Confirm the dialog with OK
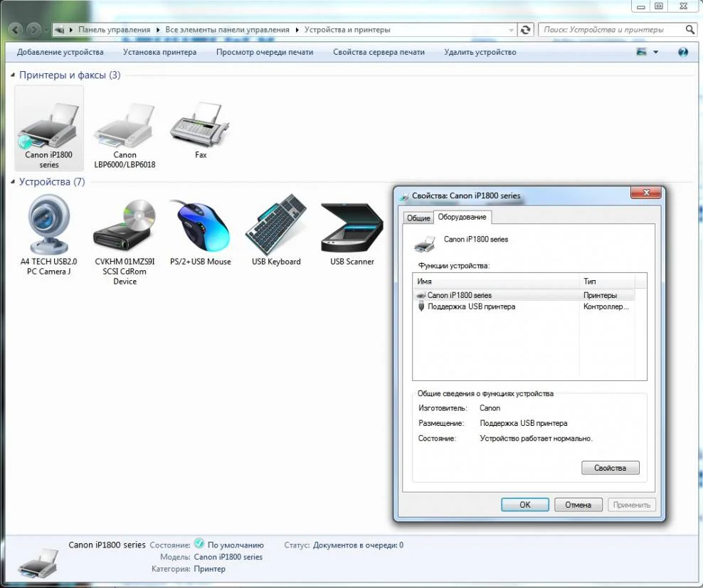 [525, 505]
